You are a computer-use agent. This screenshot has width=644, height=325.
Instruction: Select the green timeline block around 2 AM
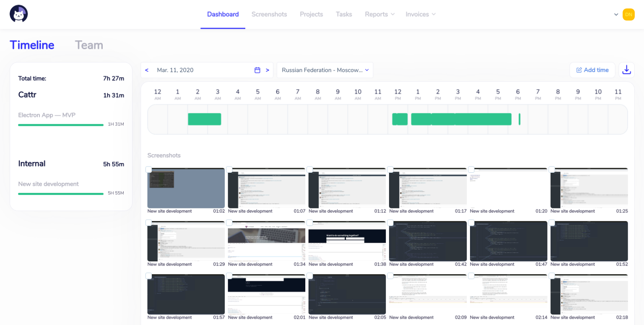(x=205, y=119)
